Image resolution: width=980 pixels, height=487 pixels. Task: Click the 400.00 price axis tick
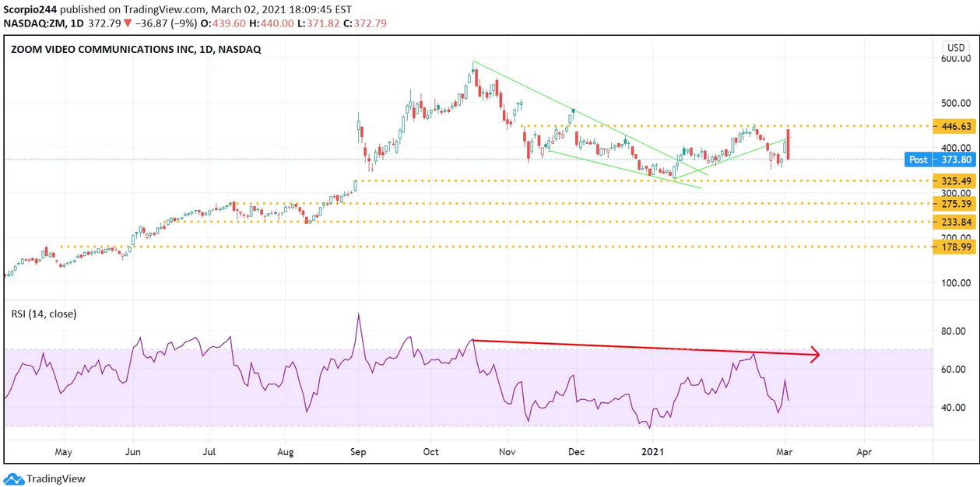954,146
